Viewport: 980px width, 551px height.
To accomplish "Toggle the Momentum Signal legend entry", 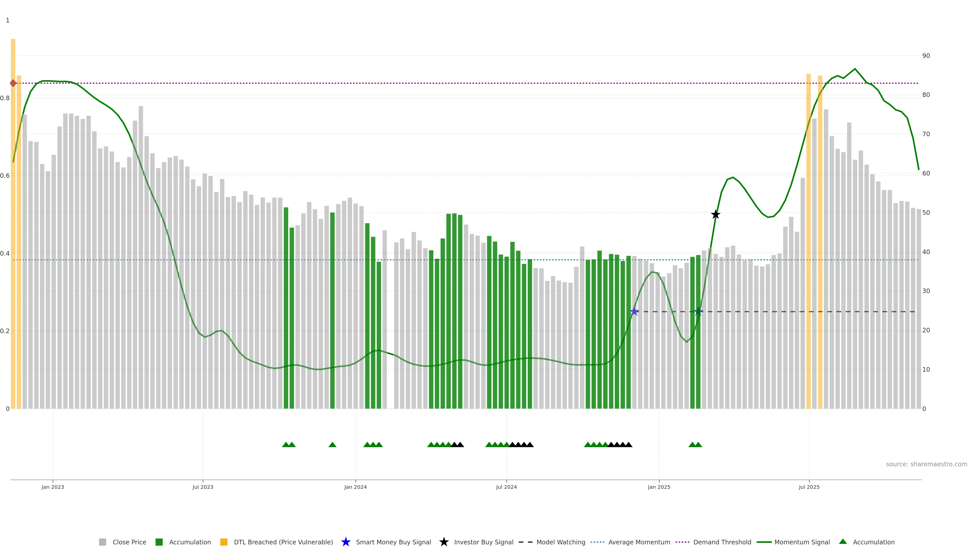I will (x=802, y=542).
